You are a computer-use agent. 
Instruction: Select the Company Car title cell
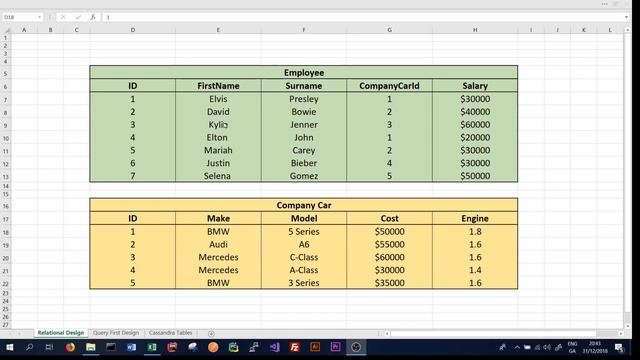tap(304, 205)
